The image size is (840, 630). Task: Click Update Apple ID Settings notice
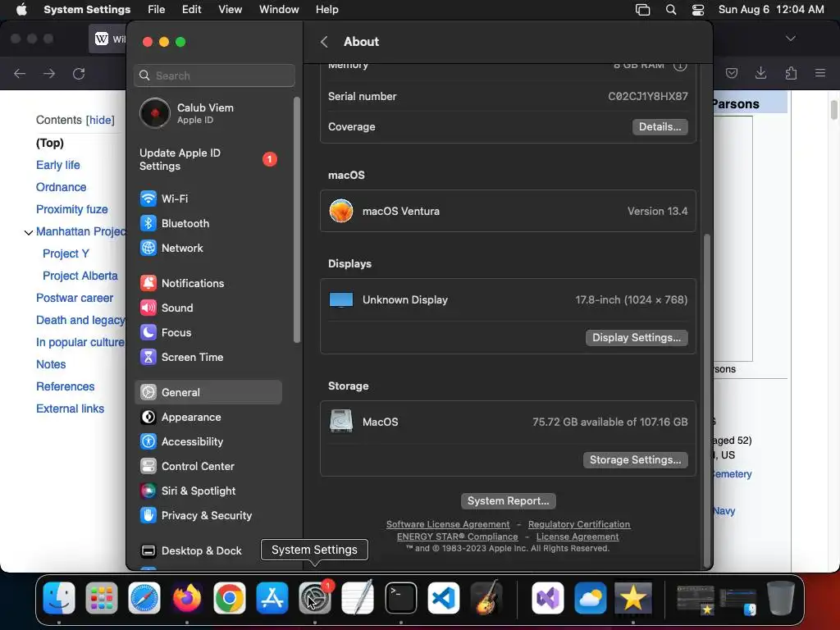coord(208,160)
